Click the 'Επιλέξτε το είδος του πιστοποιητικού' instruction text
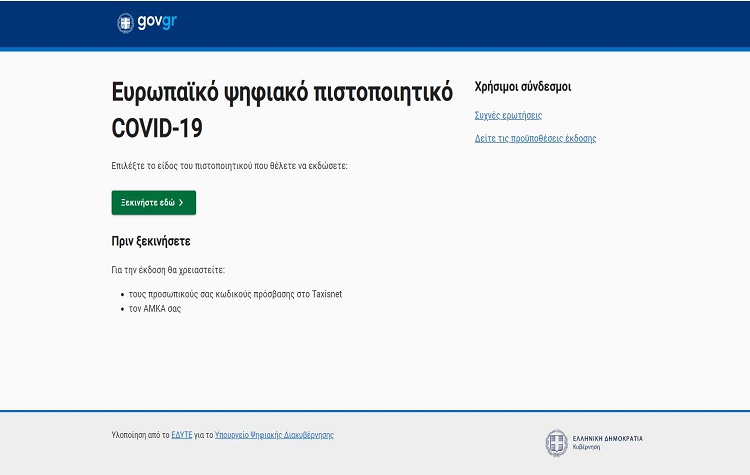Image resolution: width=750 pixels, height=475 pixels. tap(229, 165)
